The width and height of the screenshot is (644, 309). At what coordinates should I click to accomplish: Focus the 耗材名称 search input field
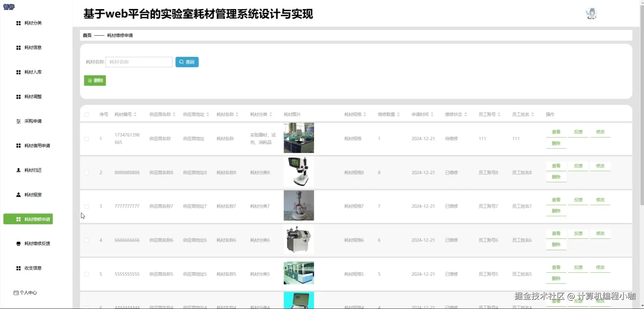click(x=139, y=62)
